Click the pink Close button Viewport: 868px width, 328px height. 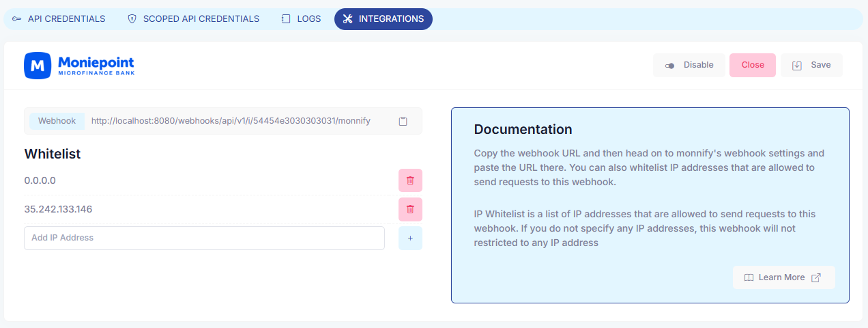click(x=753, y=65)
